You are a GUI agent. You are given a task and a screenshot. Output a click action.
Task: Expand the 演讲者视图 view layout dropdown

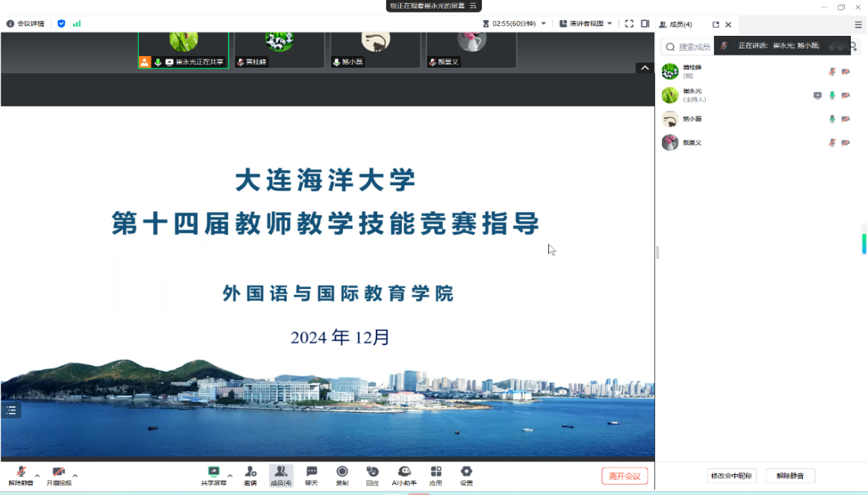(586, 24)
